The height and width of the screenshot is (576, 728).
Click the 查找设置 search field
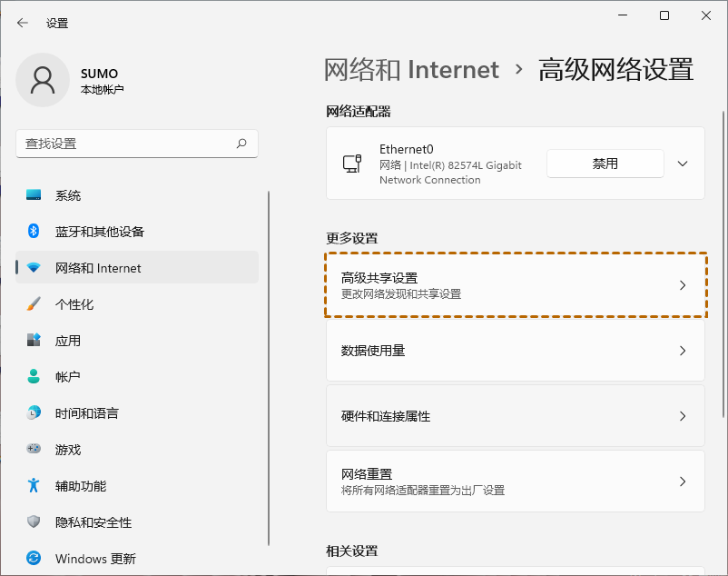(137, 144)
